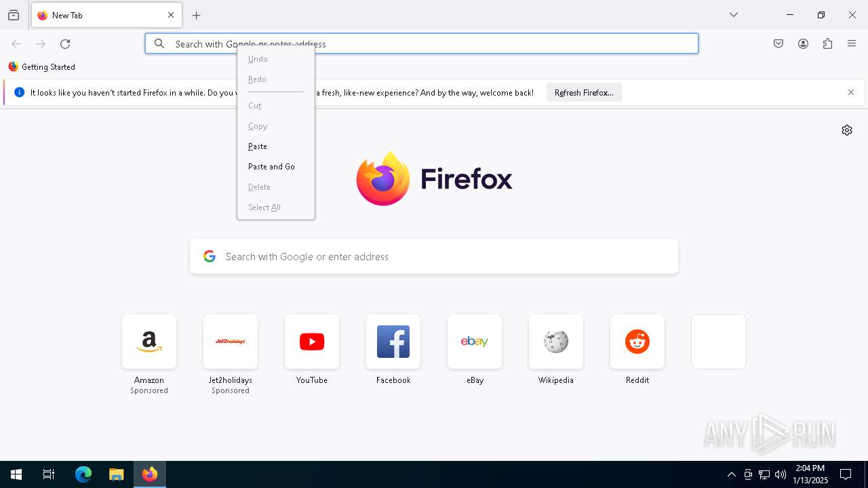This screenshot has height=488, width=868.
Task: Click Refresh Firefox button
Action: tap(584, 93)
